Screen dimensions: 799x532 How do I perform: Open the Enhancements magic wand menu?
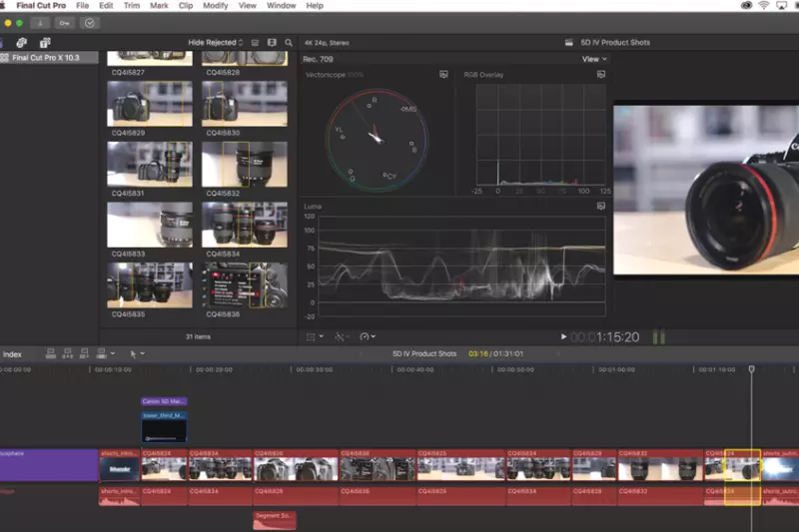pos(342,337)
